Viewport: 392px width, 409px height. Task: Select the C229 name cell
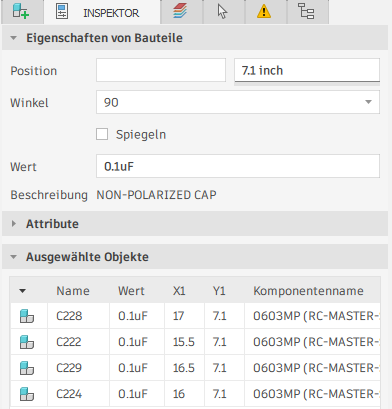[x=79, y=368]
